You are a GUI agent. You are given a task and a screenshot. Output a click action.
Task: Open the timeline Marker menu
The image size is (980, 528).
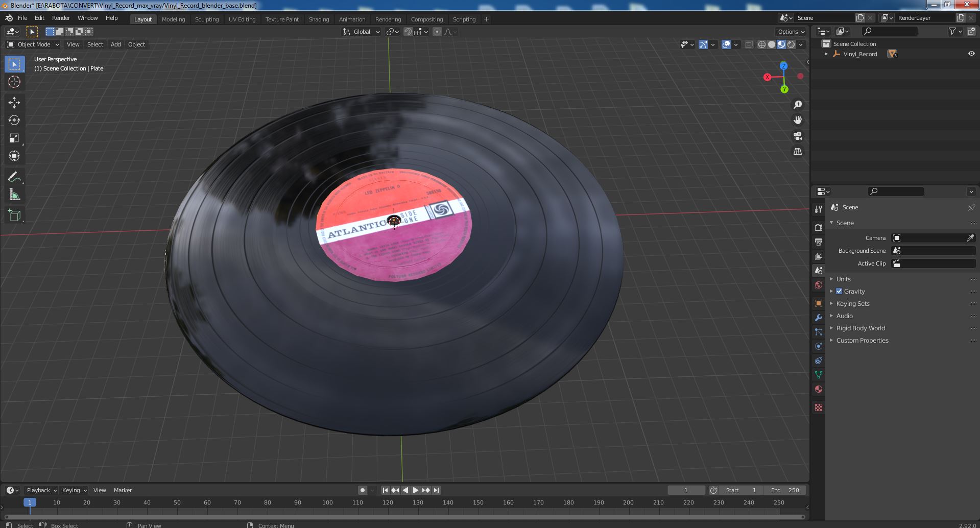(x=123, y=490)
